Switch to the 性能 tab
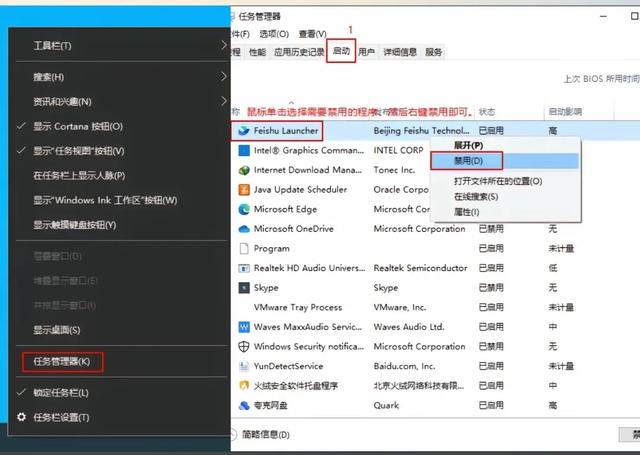The height and width of the screenshot is (455, 640). (x=257, y=52)
